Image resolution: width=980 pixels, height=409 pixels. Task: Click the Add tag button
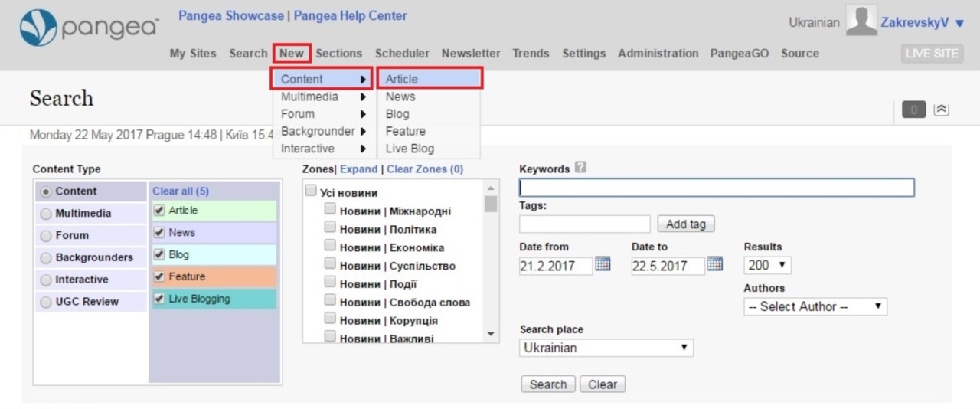click(686, 224)
